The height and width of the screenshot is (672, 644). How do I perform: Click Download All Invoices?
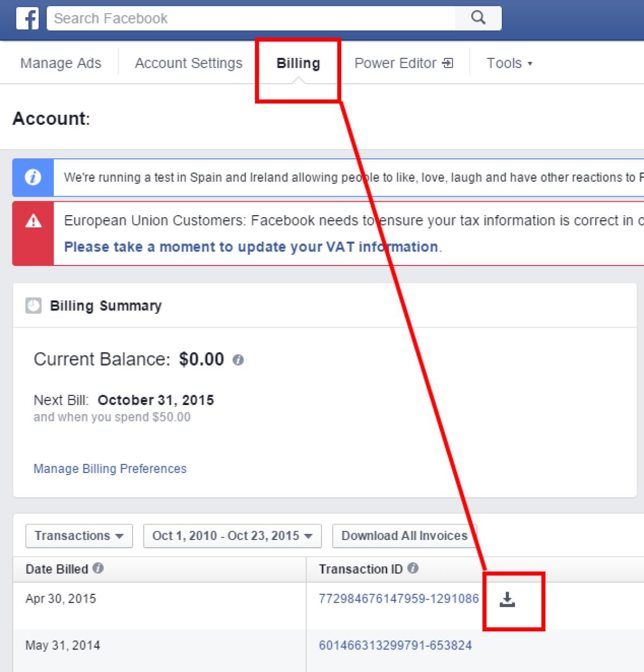404,535
